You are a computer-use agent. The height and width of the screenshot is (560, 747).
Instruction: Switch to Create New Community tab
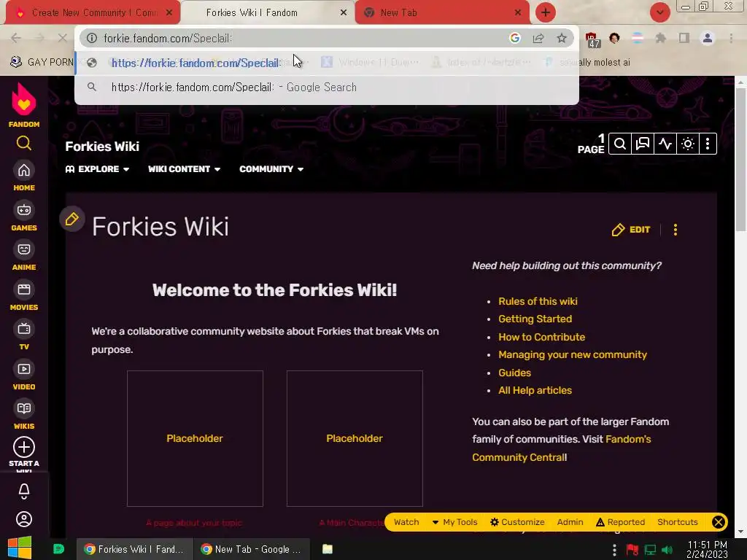[x=93, y=13]
